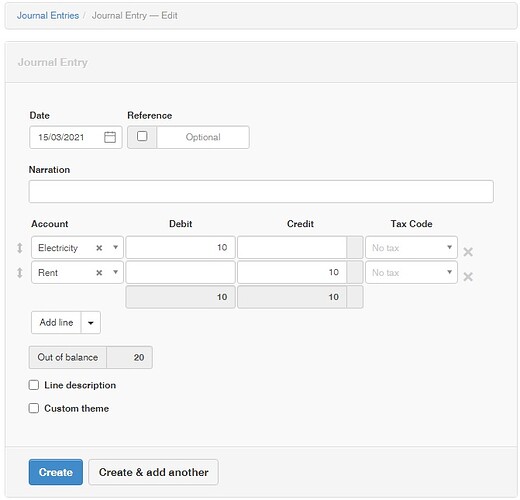520x500 pixels.
Task: Clear the Rent account selection
Action: point(99,273)
